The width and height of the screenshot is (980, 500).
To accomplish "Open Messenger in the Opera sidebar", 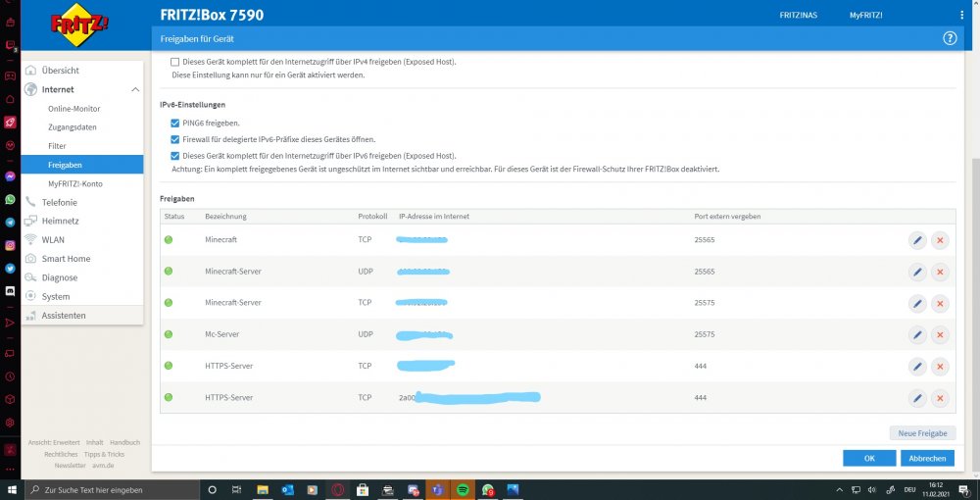I will [10, 176].
